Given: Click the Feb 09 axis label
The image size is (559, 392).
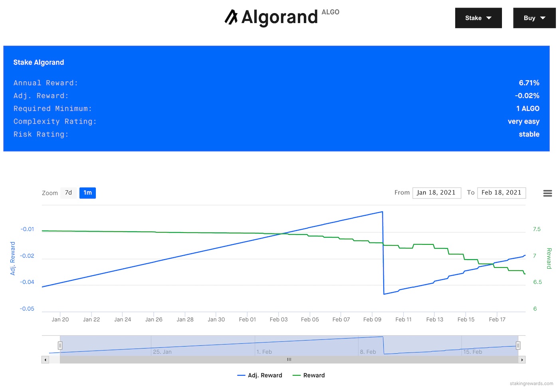Looking at the screenshot, I should pos(372,319).
